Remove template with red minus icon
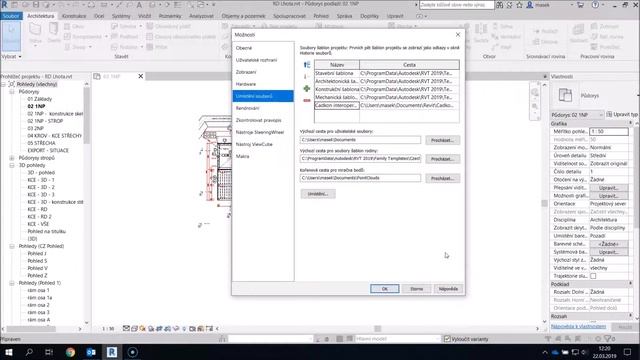 click(x=307, y=100)
